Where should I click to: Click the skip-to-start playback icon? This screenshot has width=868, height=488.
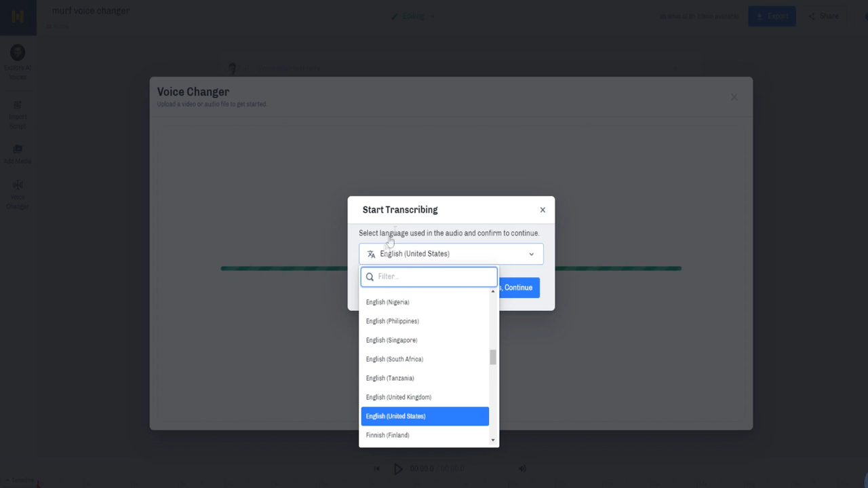pos(377,468)
